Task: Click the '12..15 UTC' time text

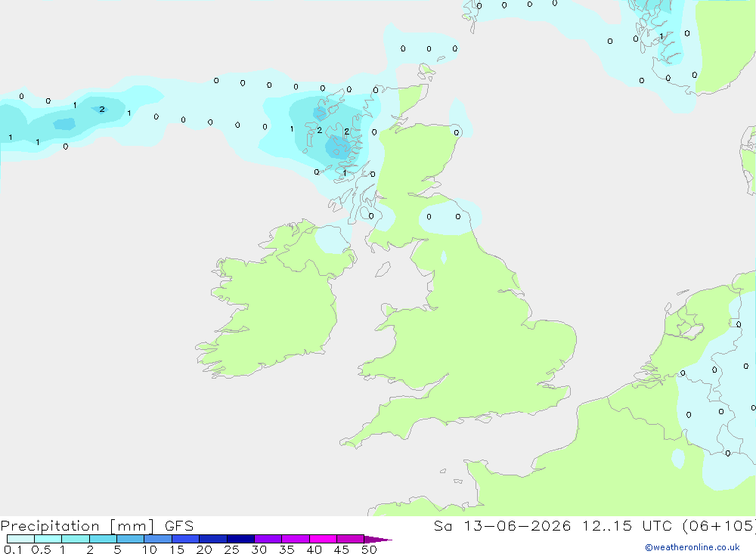Action: 627,525
